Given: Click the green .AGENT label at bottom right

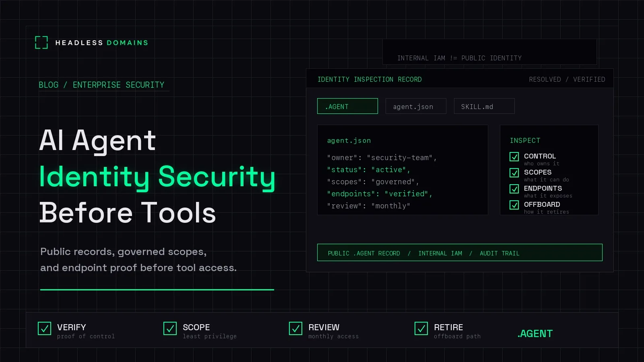Looking at the screenshot, I should pyautogui.click(x=535, y=333).
